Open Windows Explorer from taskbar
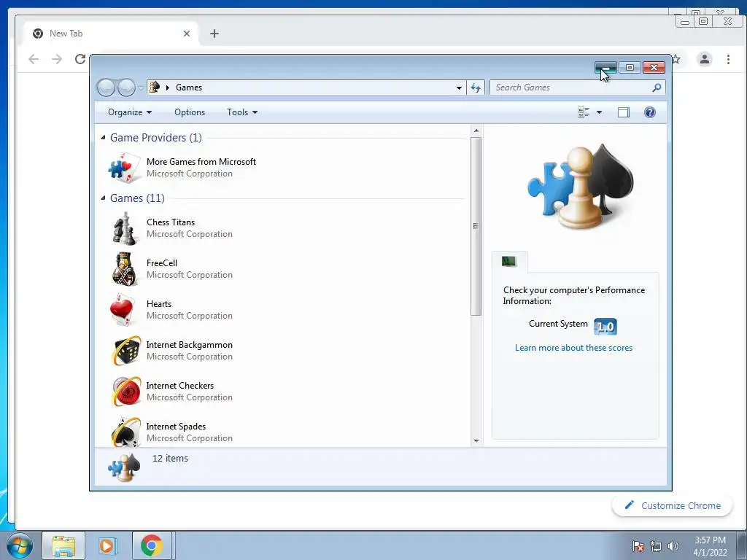 [x=63, y=545]
